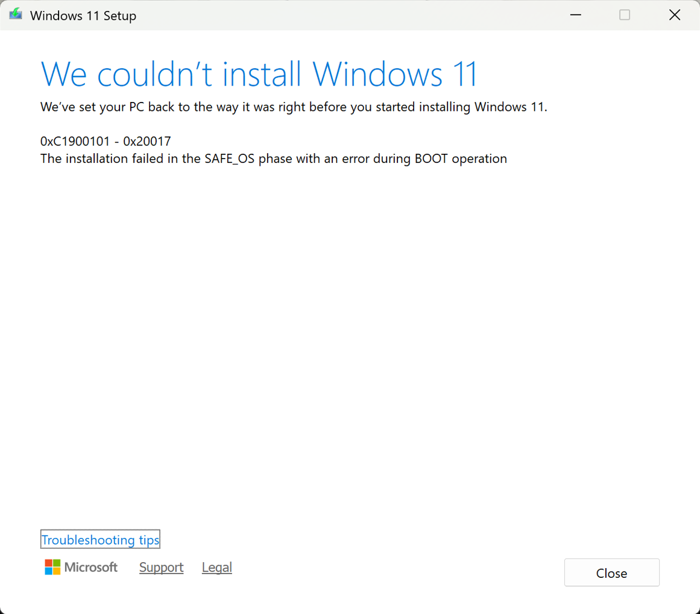
Task: Click the green square in the Microsoft logo
Action: click(57, 563)
